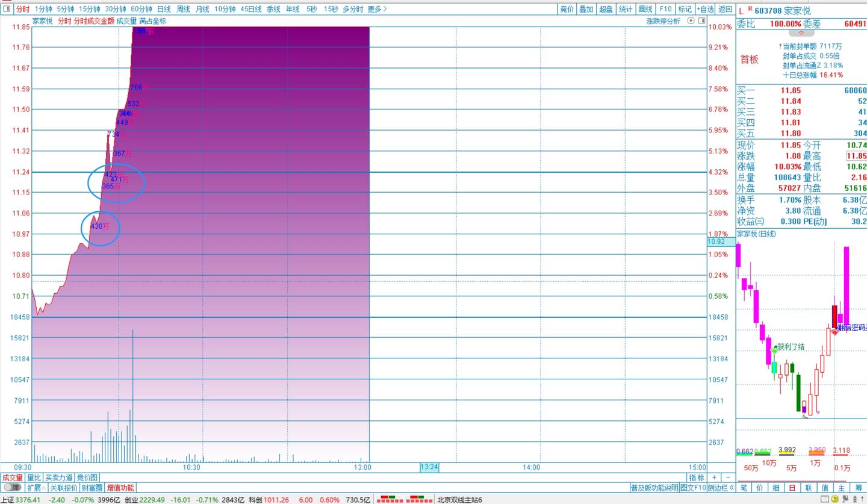Switch to the 5分钟 period
The height and width of the screenshot is (504, 867).
66,9
